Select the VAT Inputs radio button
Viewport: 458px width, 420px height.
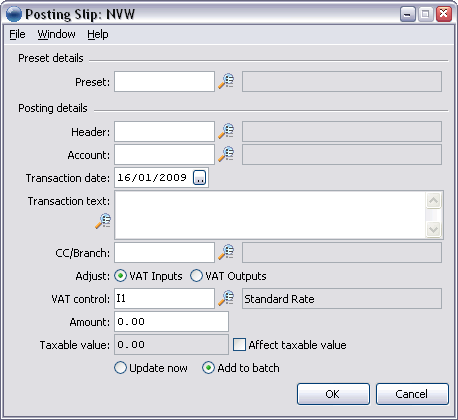point(120,276)
